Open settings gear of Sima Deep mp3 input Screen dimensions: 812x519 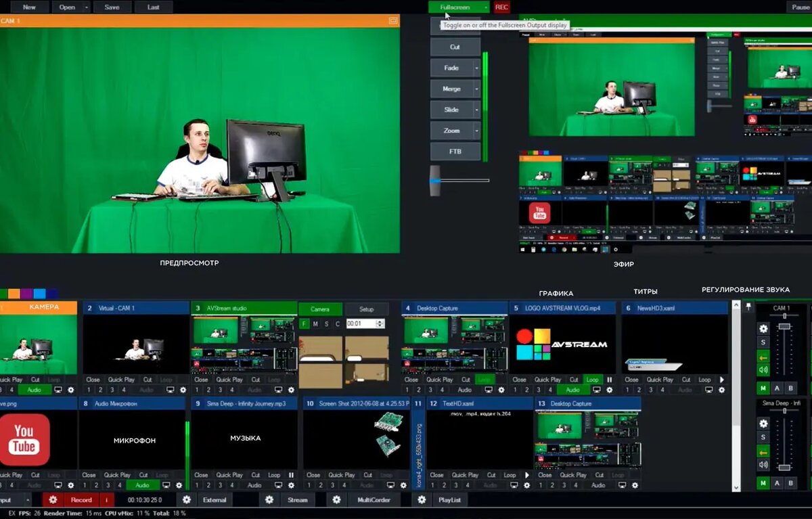coord(291,485)
